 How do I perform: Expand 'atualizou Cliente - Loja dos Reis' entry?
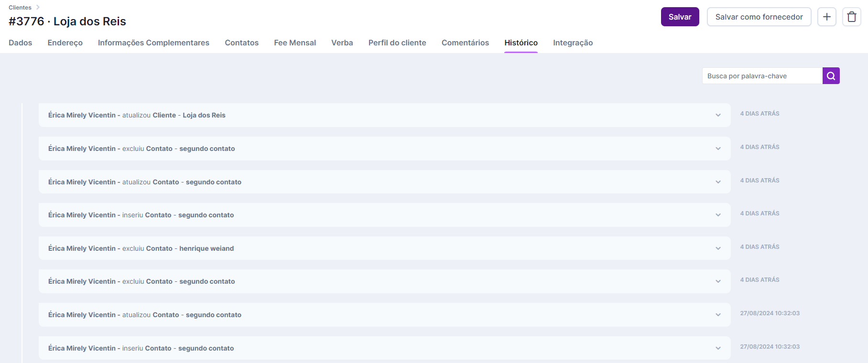coord(718,115)
